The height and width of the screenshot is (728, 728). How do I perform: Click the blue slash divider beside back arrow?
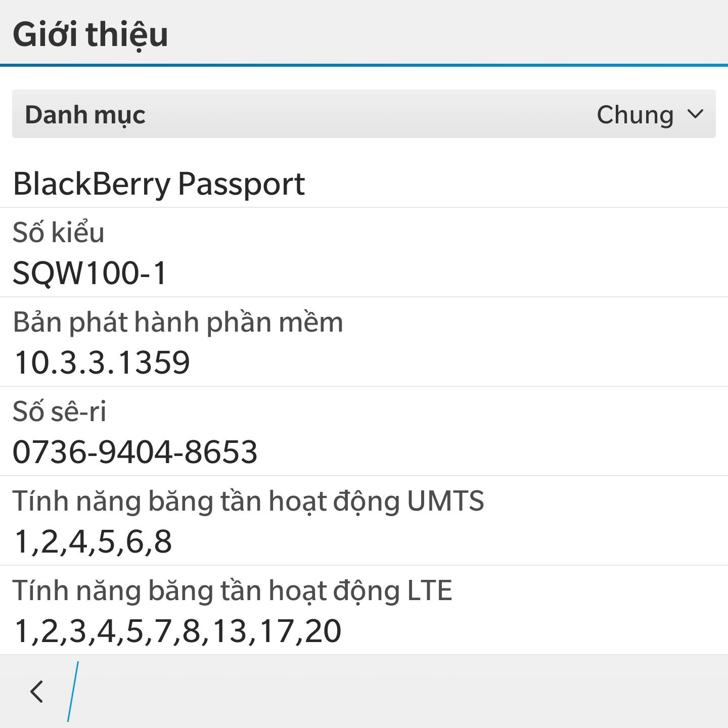pos(73,692)
